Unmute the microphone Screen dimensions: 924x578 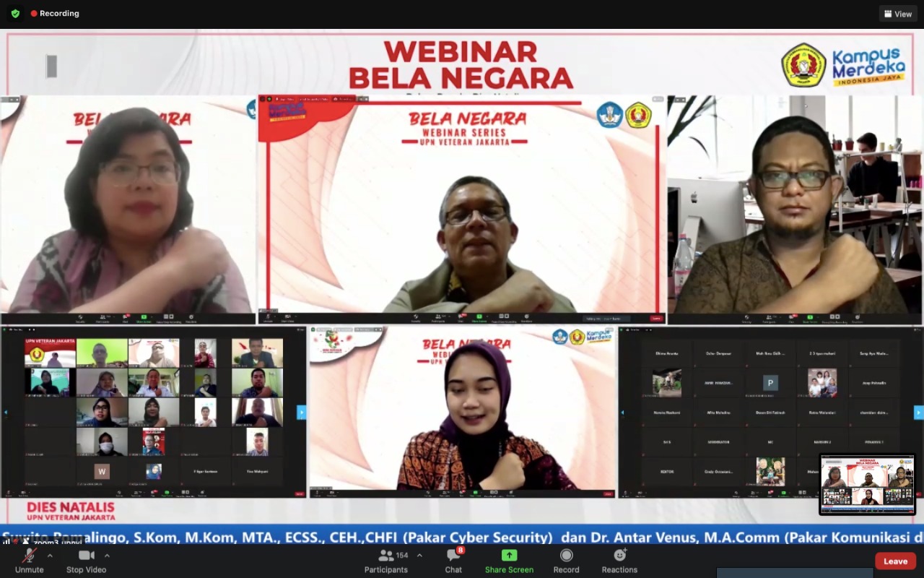click(x=29, y=560)
